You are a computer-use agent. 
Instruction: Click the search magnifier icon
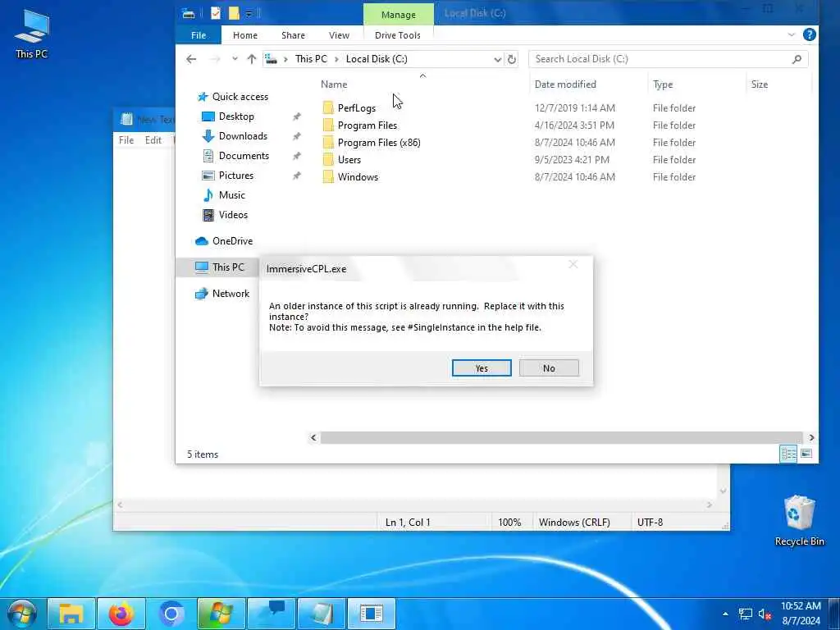(x=797, y=59)
